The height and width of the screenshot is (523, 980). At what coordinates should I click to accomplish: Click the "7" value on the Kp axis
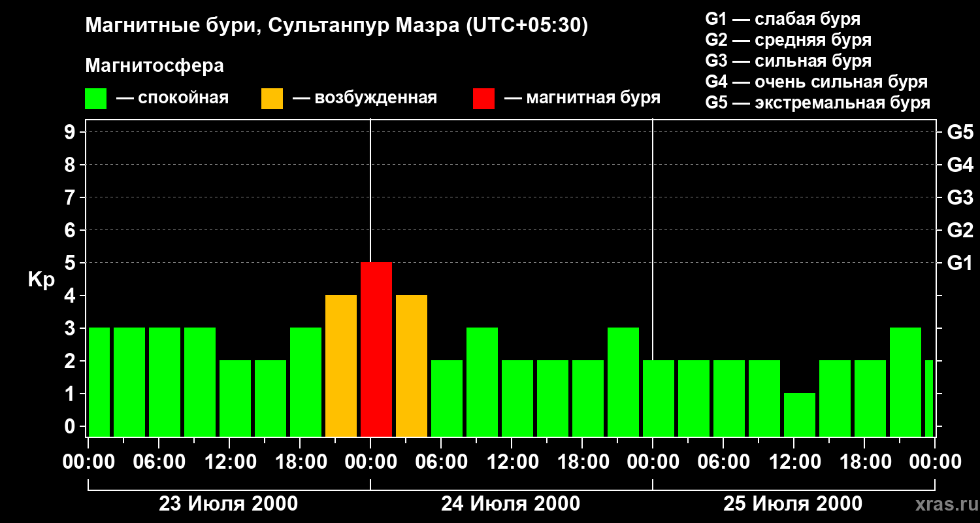[71, 197]
